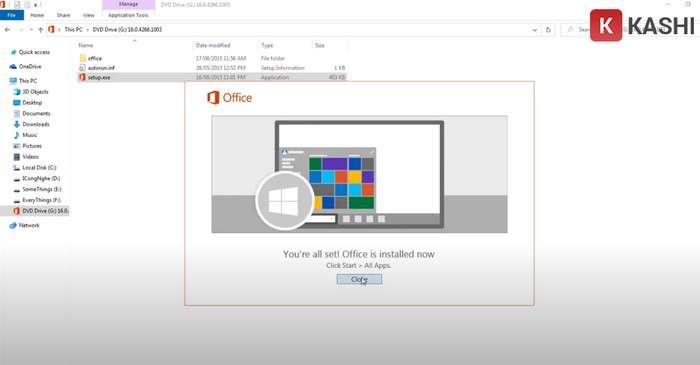Open Local Disk (C:) in sidebar
Image resolution: width=700 pixels, height=365 pixels.
39,168
